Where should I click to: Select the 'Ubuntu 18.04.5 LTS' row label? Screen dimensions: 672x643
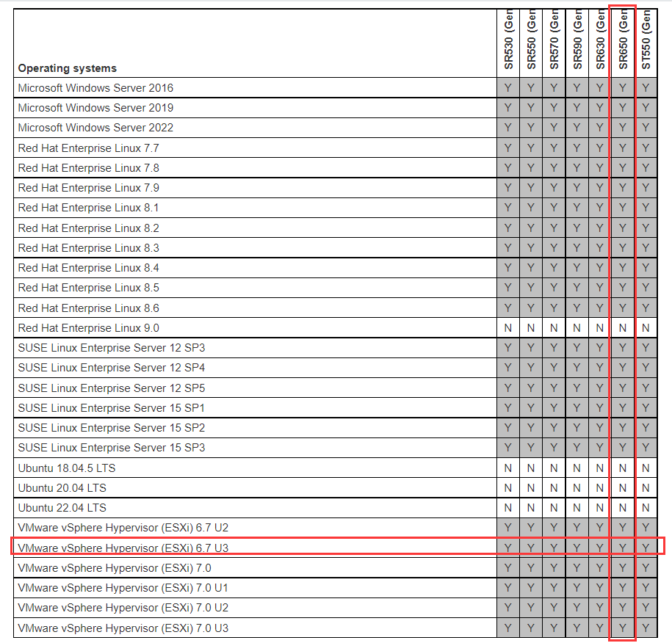[67, 468]
